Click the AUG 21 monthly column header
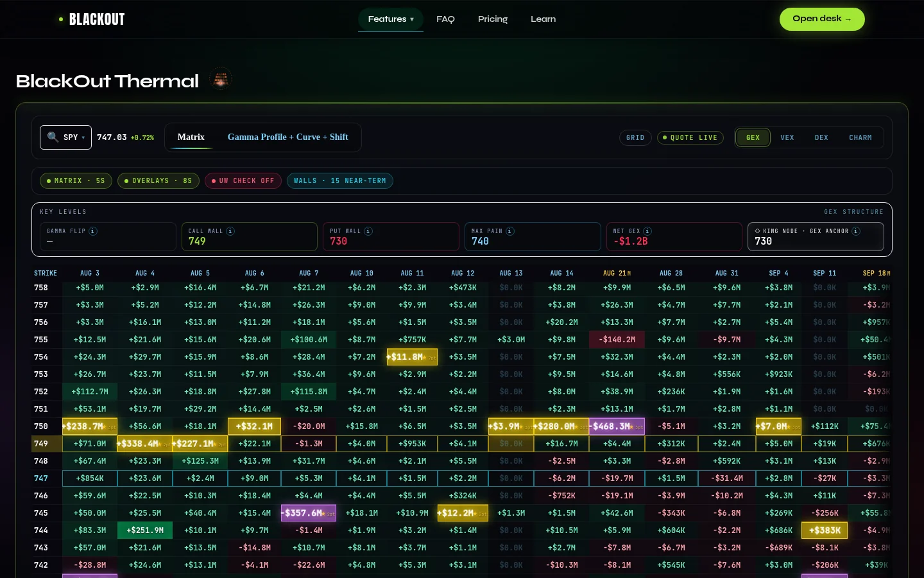The height and width of the screenshot is (578, 924). click(x=617, y=274)
